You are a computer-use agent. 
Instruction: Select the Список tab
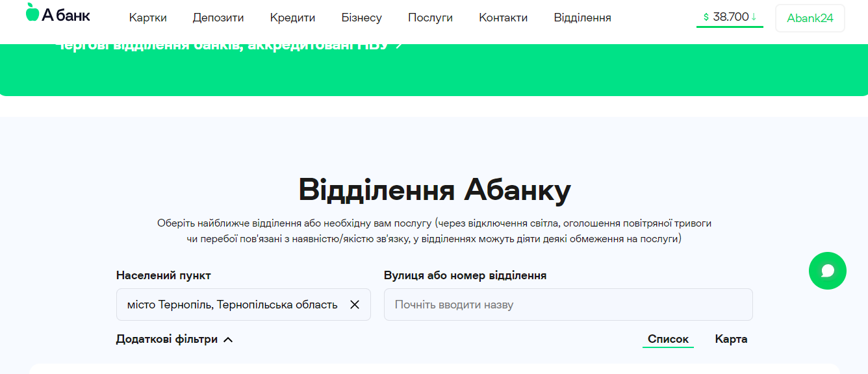coord(668,338)
